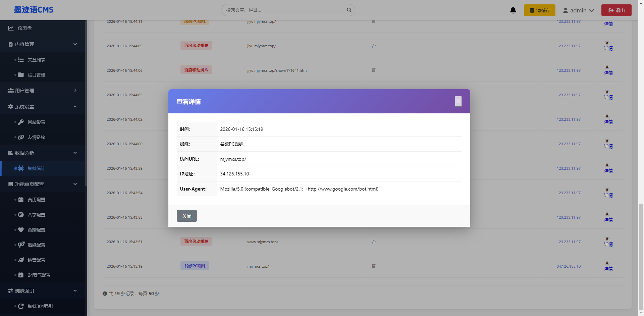Open the admin user dropdown
This screenshot has width=644, height=316.
coord(578,10)
